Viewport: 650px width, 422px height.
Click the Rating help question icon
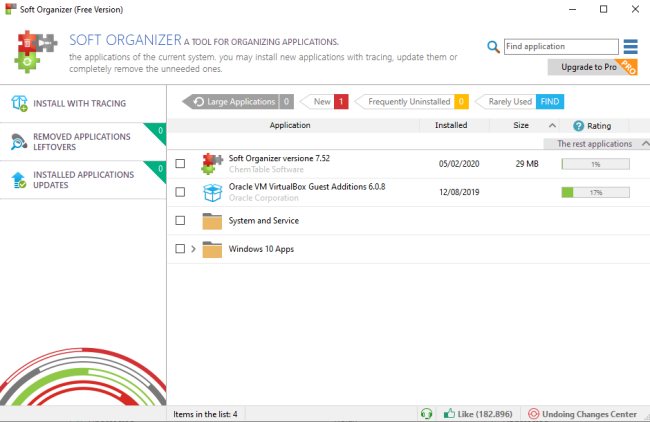(578, 126)
